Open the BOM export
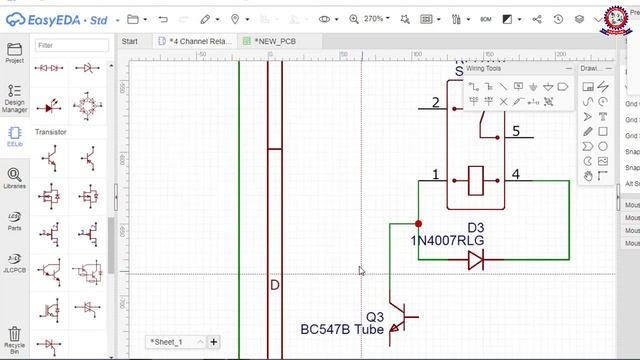The height and width of the screenshot is (360, 640). click(486, 19)
